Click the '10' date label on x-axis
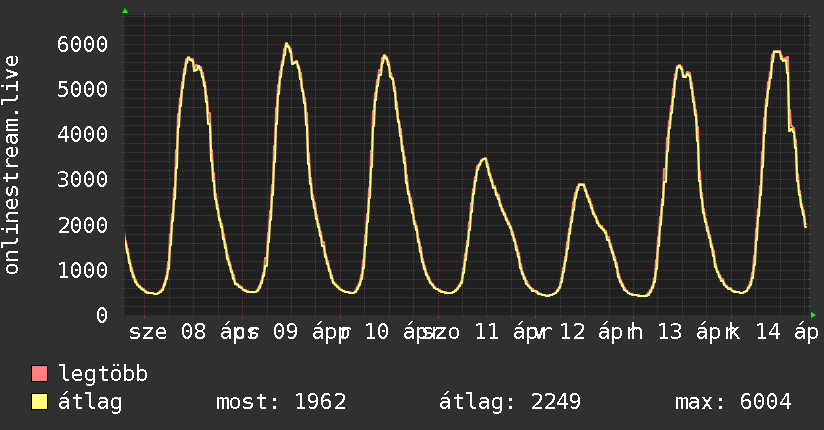 click(377, 332)
